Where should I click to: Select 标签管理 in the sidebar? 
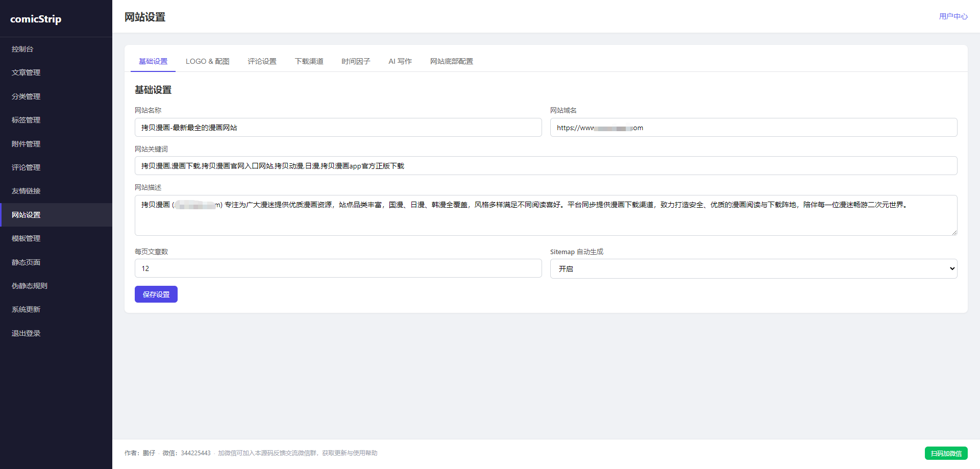click(56, 120)
